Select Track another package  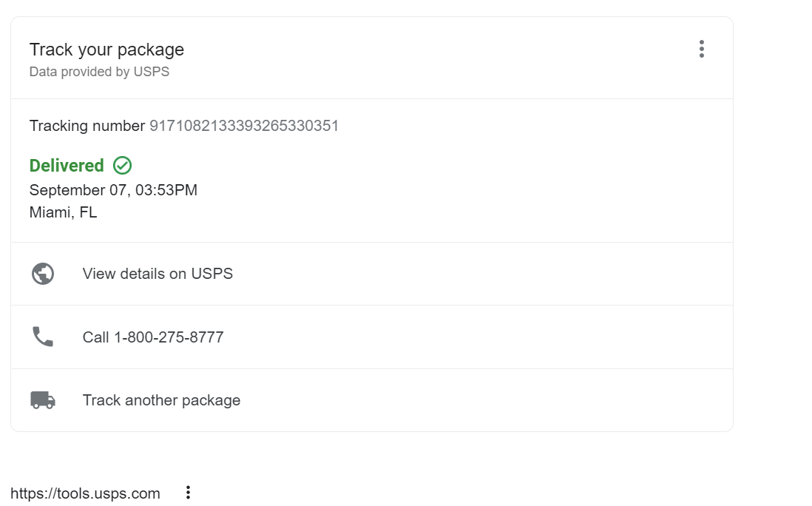coord(161,400)
